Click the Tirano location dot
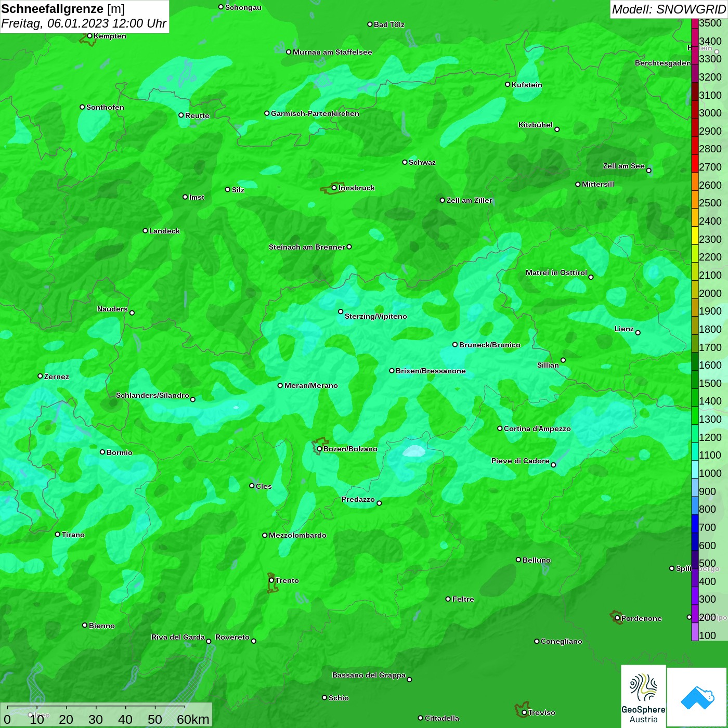 pyautogui.click(x=58, y=534)
